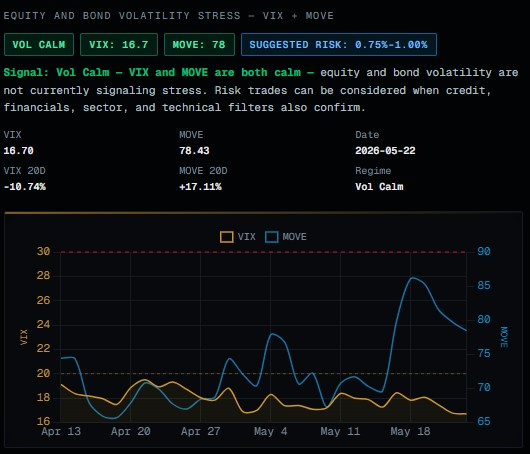Viewport: 530px width, 454px height.
Task: Click the 65 tick on MOVE axis
Action: point(484,421)
